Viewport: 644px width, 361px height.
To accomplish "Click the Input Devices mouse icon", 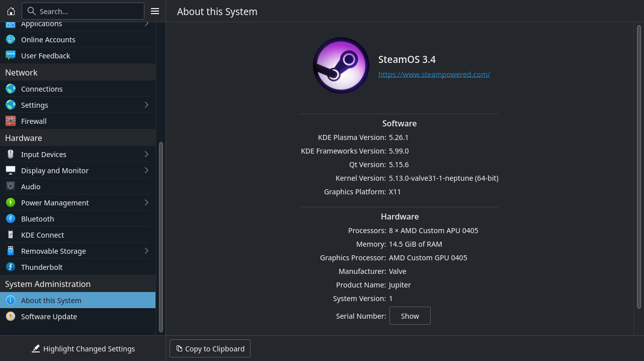I will [x=11, y=154].
